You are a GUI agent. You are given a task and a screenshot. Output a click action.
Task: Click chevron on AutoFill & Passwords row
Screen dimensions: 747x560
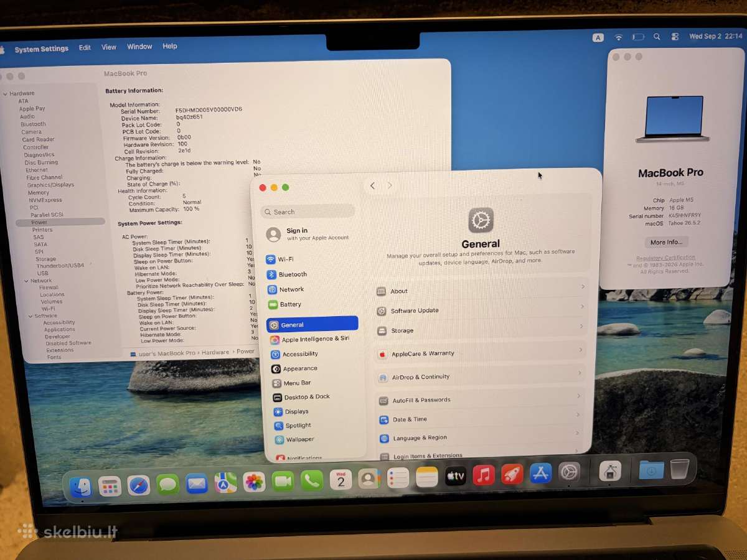coord(578,396)
